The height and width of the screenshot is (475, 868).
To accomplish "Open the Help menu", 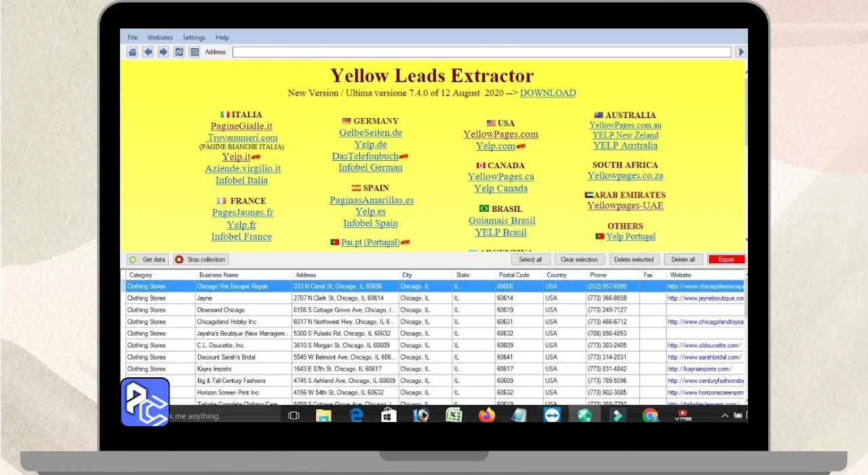I will (222, 37).
